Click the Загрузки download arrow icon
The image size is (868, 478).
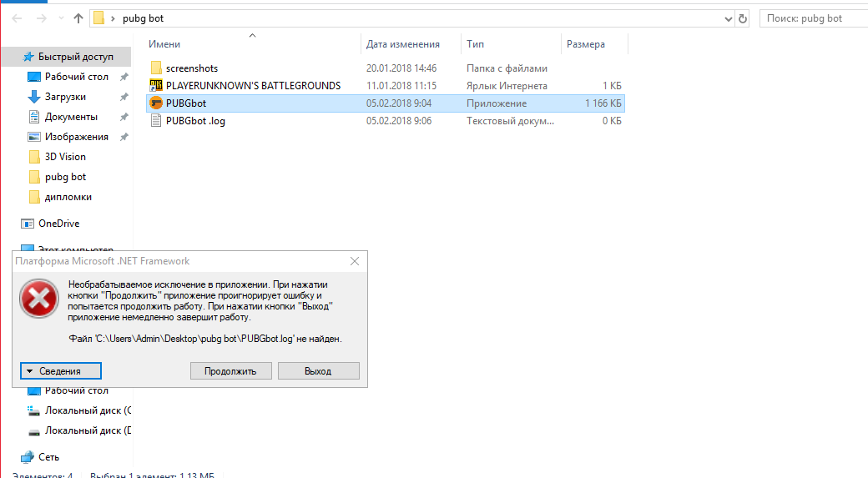point(34,97)
